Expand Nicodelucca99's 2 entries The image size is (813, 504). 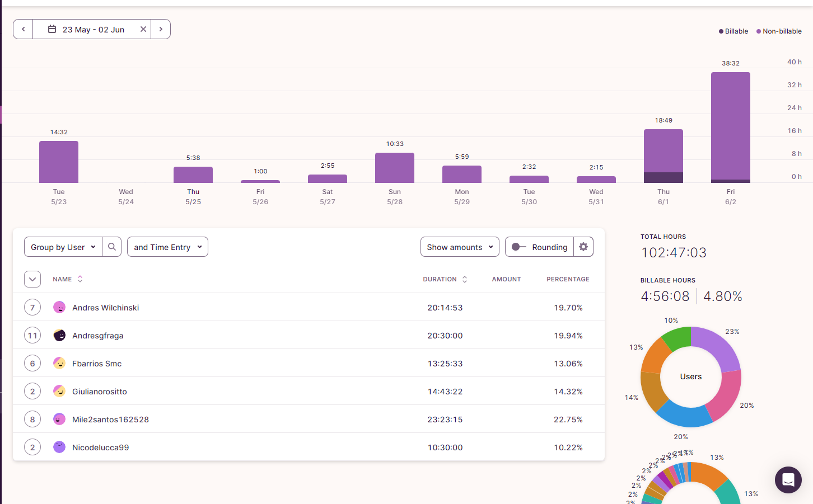[x=32, y=447]
